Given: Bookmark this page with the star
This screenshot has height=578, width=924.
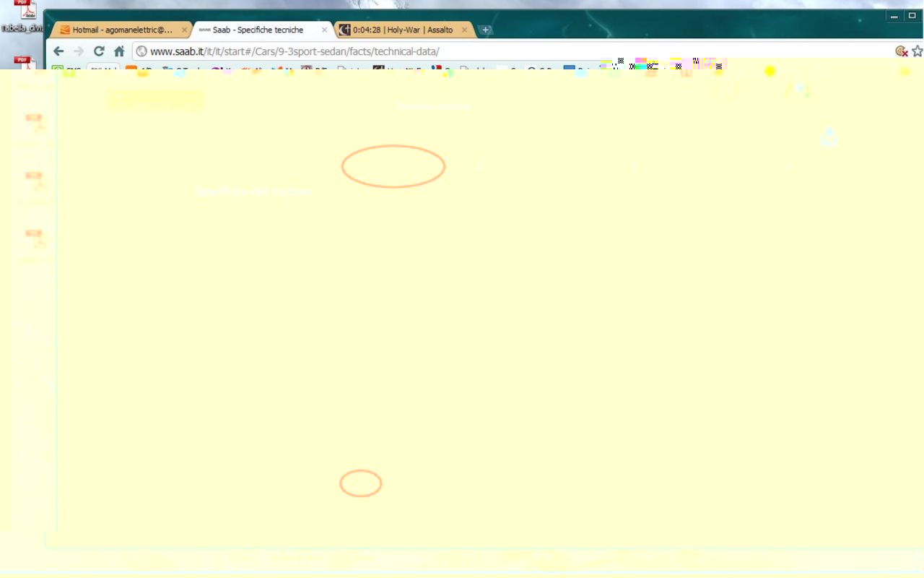Looking at the screenshot, I should [x=917, y=51].
